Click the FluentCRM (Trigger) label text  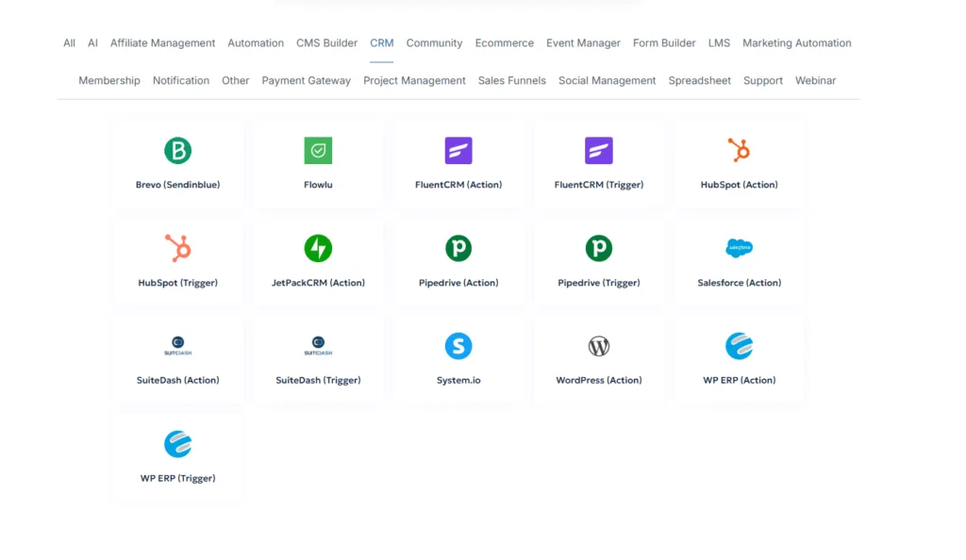point(599,185)
